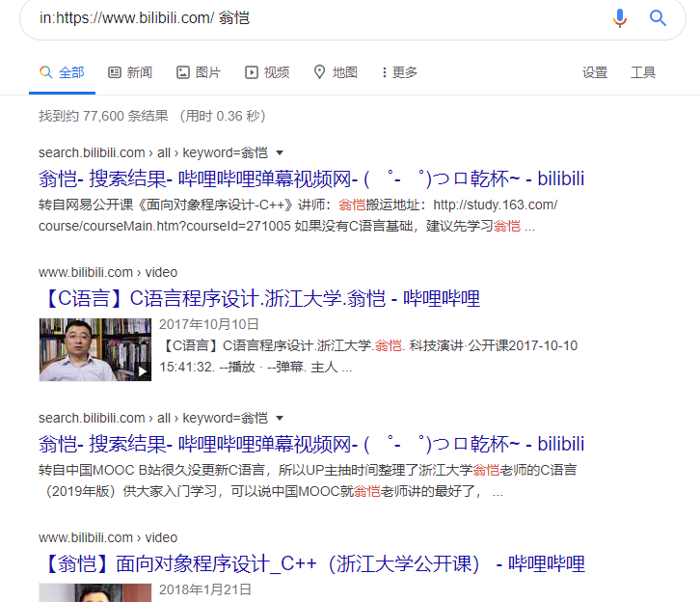
Task: Open the 翁恺- 搜索结果 link in the third result
Action: pyautogui.click(x=311, y=444)
